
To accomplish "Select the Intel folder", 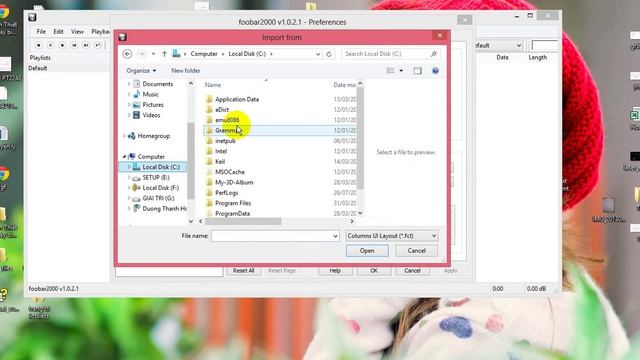I will point(221,151).
